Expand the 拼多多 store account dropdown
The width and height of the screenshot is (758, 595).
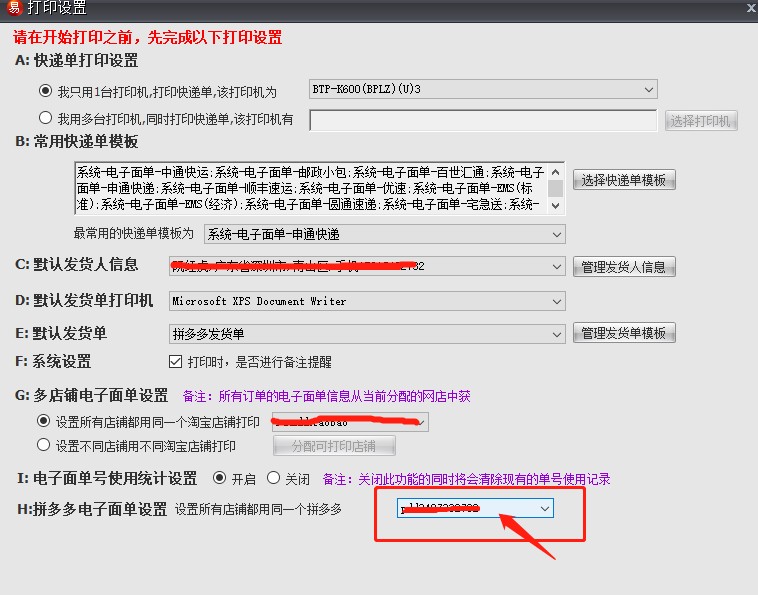pos(544,509)
